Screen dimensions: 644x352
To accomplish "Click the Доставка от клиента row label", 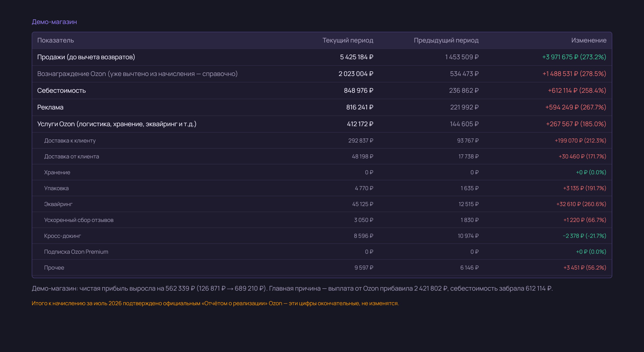I will 71,156.
